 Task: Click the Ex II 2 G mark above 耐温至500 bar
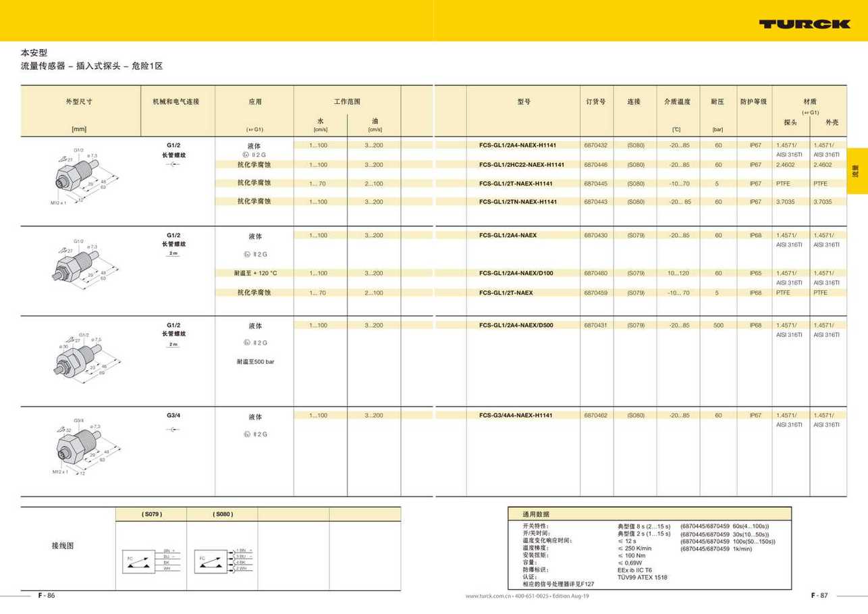click(255, 343)
